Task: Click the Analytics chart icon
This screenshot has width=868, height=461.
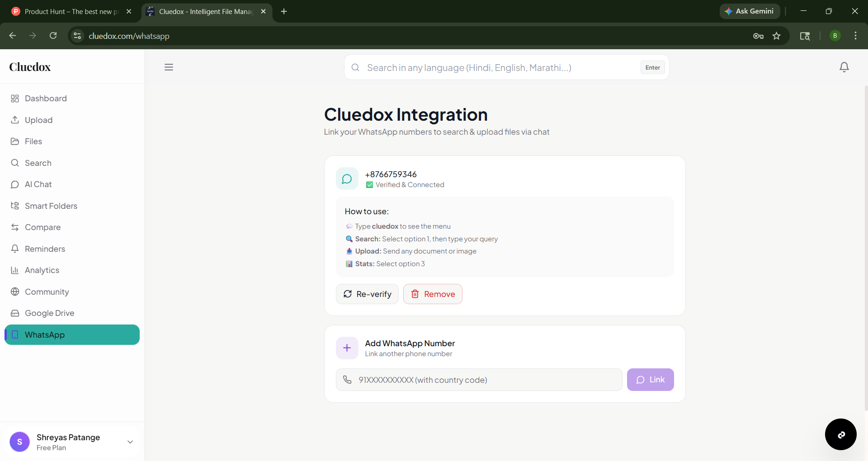Action: (15, 270)
